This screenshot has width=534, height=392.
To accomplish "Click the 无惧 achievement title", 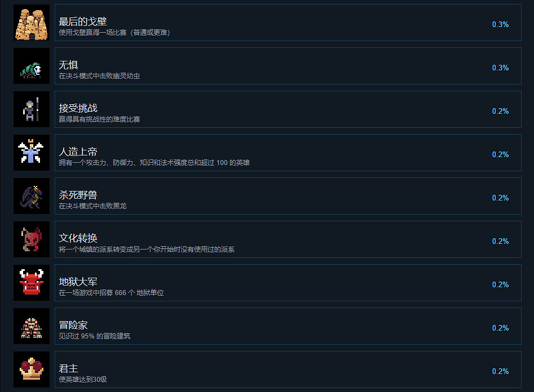I will point(69,65).
